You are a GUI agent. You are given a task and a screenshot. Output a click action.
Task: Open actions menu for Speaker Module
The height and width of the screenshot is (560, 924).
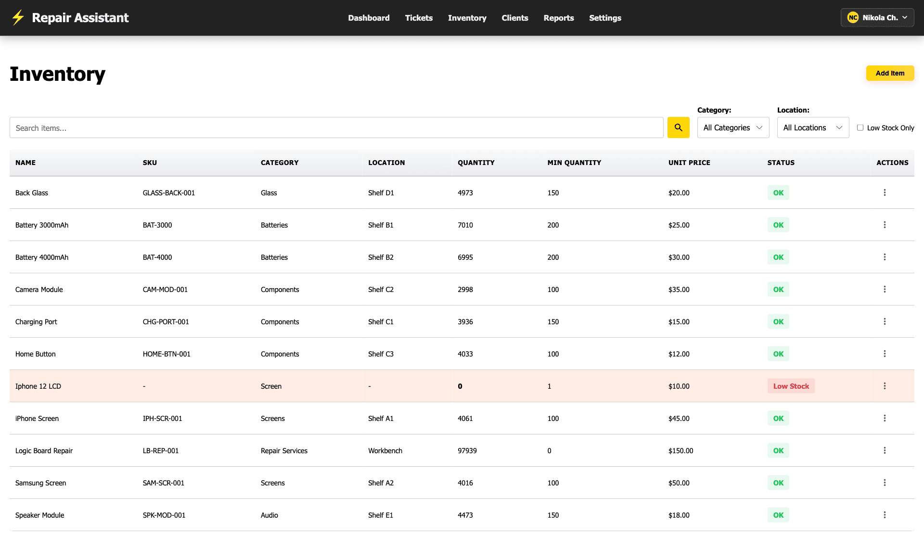(x=885, y=515)
